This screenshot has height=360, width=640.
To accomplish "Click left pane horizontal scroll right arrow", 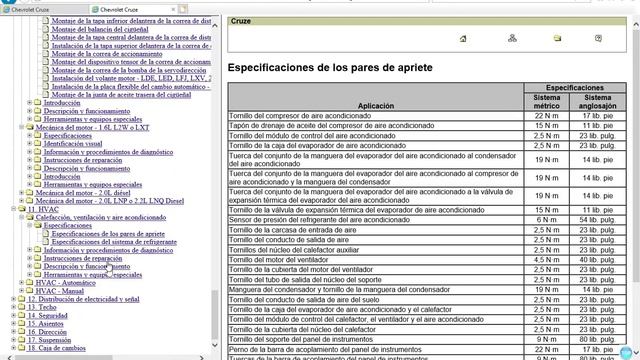I will (x=202, y=358).
